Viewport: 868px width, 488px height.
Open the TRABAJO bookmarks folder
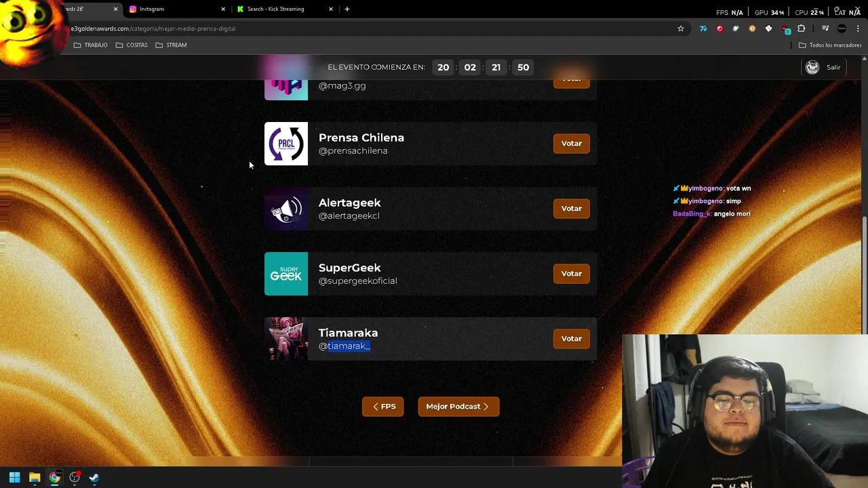pos(90,45)
